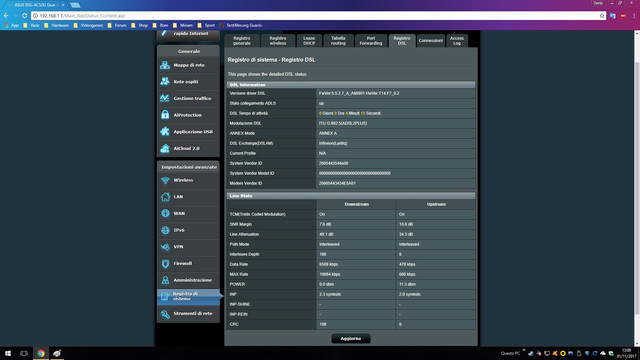Click Questo PC taskbar toolbar
The width and height of the screenshot is (640, 360).
tap(510, 353)
